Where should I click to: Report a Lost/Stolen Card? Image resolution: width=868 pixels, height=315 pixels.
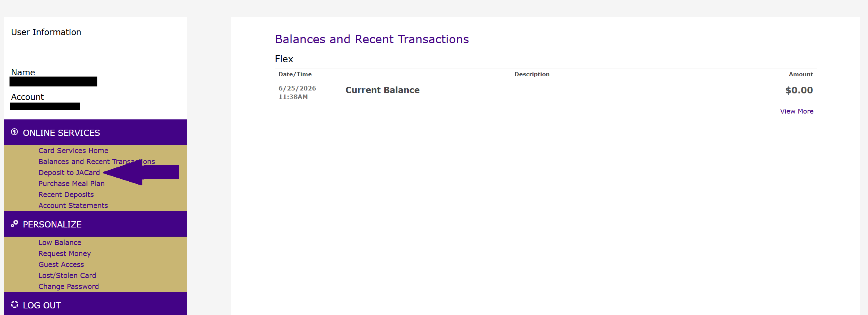(x=67, y=275)
